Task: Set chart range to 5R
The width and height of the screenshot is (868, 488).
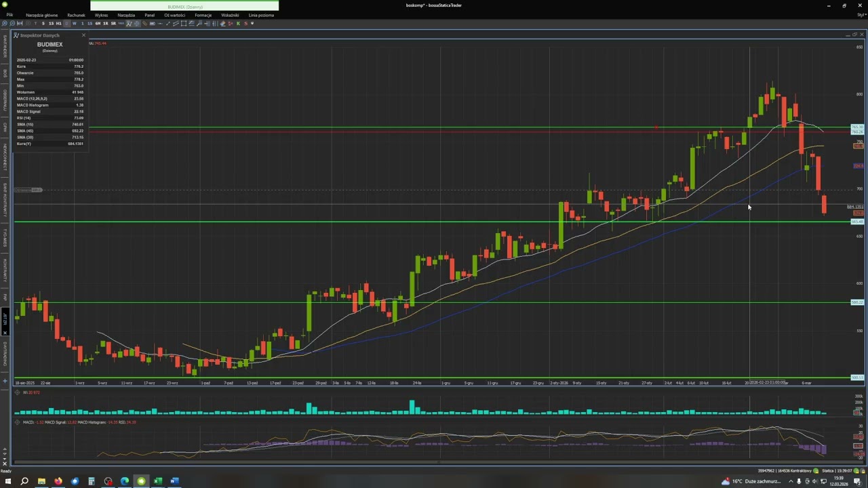Action: click(x=113, y=23)
